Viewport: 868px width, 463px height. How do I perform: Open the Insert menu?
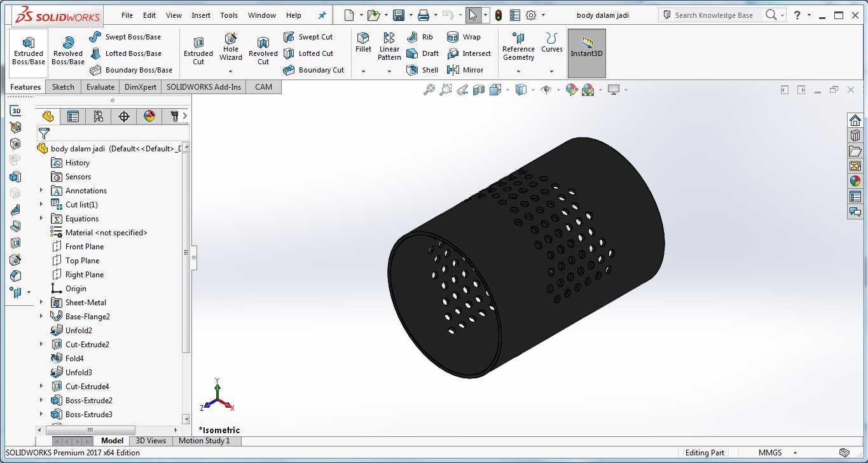pyautogui.click(x=201, y=15)
